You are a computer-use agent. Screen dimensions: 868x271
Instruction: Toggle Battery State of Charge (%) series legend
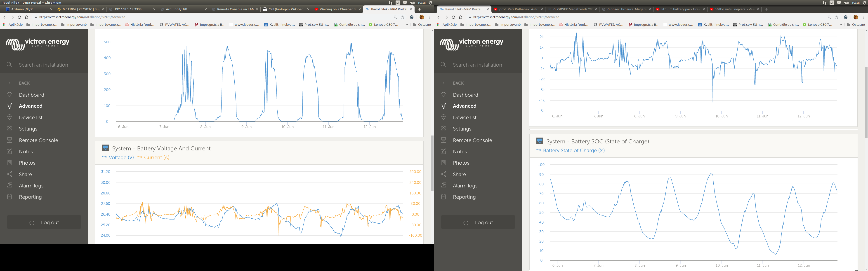click(x=571, y=150)
